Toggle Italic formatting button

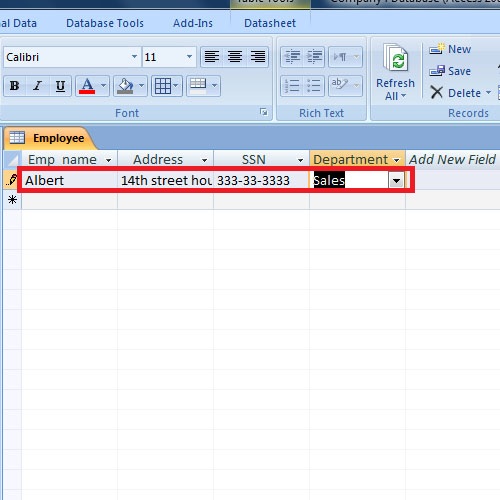click(37, 86)
